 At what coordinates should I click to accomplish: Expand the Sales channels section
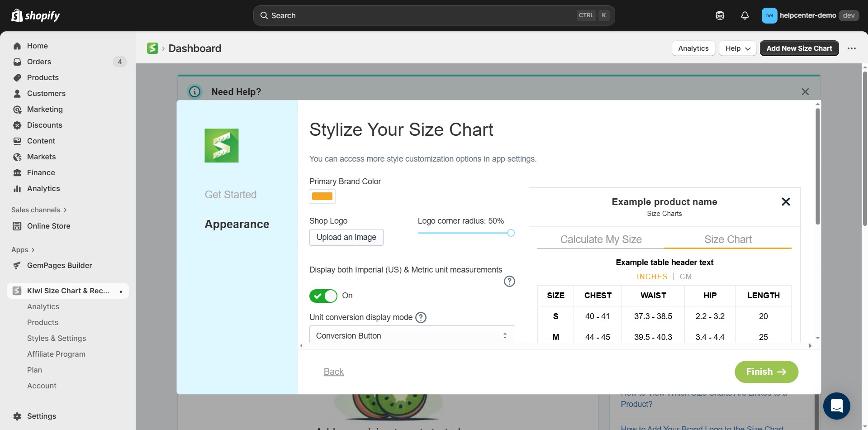(x=39, y=210)
